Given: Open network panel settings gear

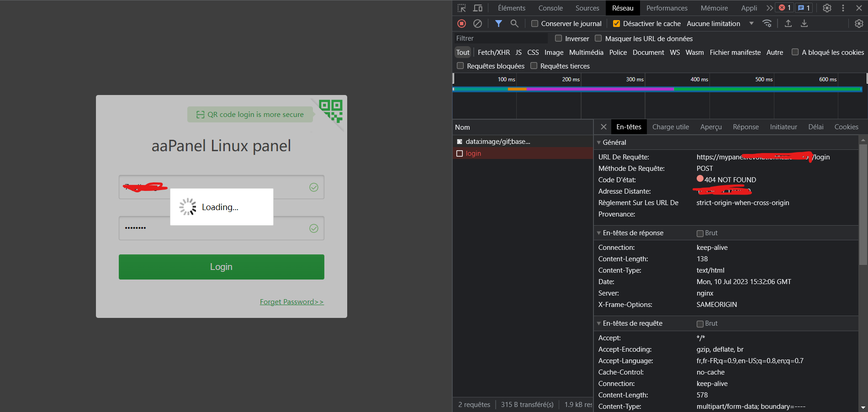Looking at the screenshot, I should pos(859,23).
